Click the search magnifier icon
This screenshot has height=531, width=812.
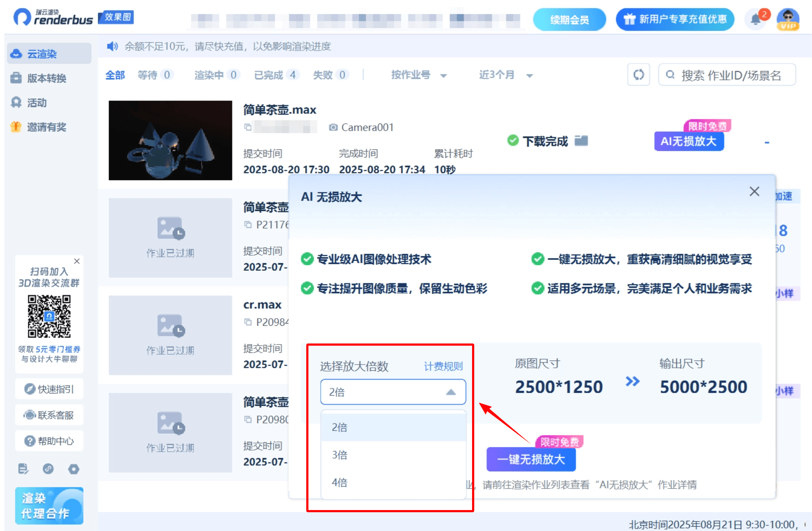pos(670,75)
